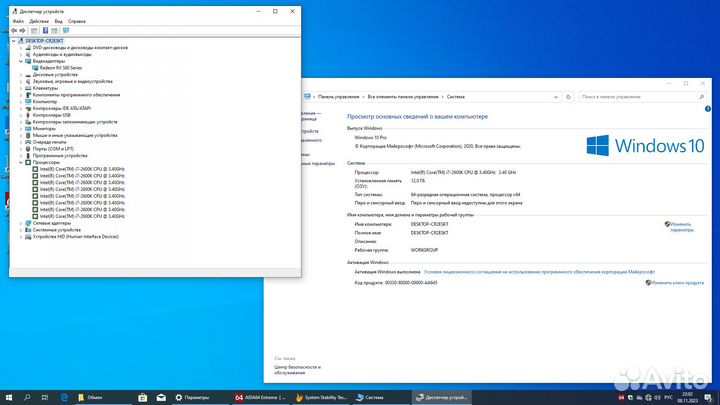Open taskbar search magnifier
Image resolution: width=720 pixels, height=405 pixels.
coord(27,398)
